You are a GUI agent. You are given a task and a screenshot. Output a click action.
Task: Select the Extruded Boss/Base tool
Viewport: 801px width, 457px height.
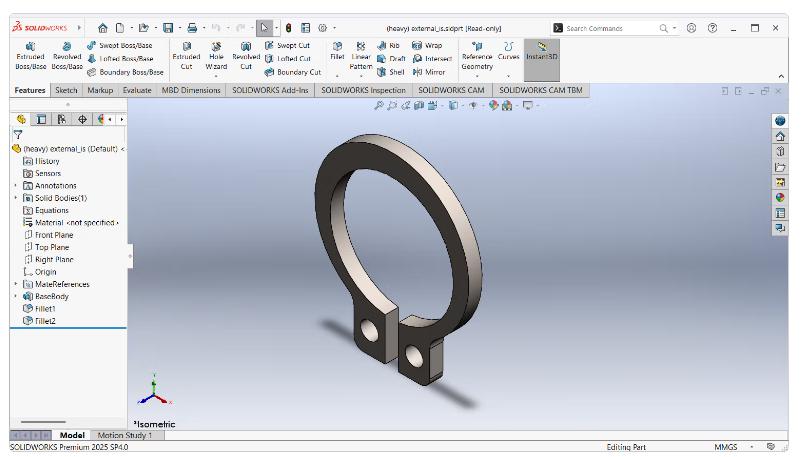29,57
